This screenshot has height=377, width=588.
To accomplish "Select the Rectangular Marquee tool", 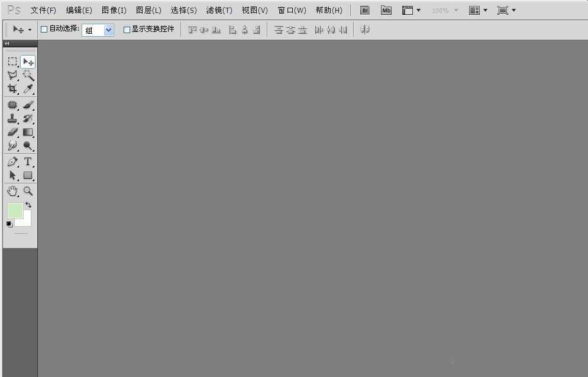I will (12, 61).
